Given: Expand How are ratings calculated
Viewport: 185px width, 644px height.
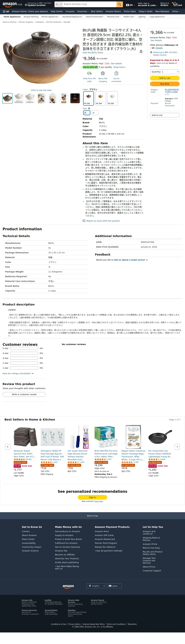Looking at the screenshot, I should coord(18,373).
